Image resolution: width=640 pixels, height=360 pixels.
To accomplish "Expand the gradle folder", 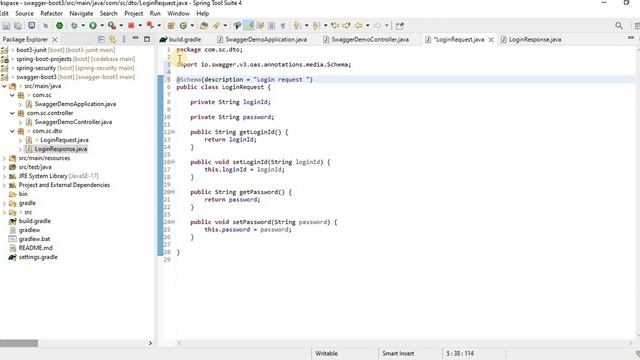I will pos(4,203).
